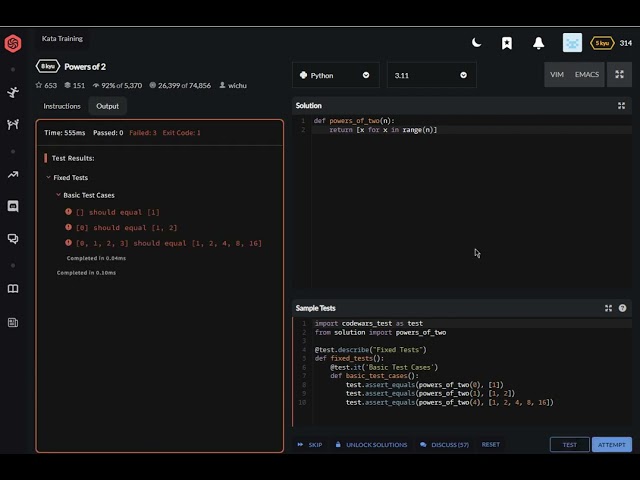
Task: Click the 92% of 5,370 satisfaction rating
Action: point(117,85)
